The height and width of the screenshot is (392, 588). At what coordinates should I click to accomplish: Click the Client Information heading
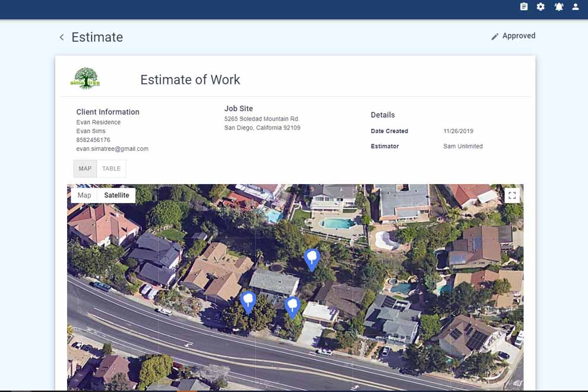108,112
